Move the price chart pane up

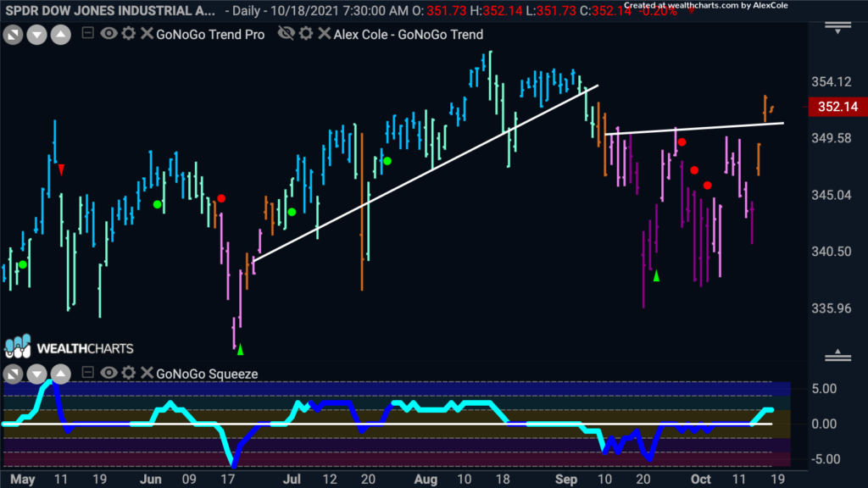click(61, 35)
